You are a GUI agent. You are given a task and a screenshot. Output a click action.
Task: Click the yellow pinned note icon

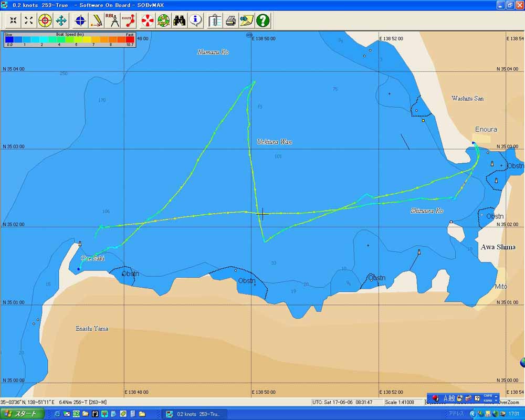[246, 21]
